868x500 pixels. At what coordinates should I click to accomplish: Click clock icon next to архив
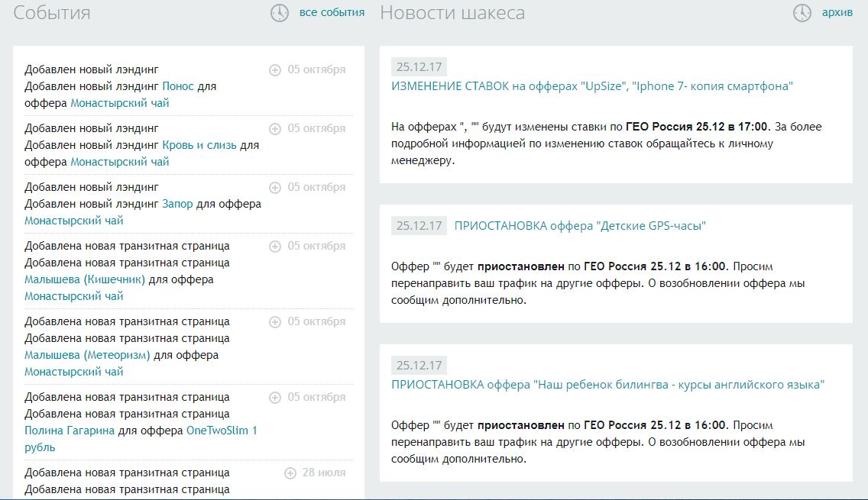tap(802, 13)
